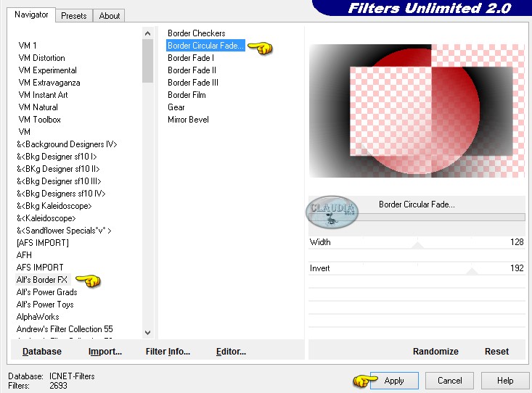
Task: Choose the Mirror Bevel filter
Action: (188, 120)
